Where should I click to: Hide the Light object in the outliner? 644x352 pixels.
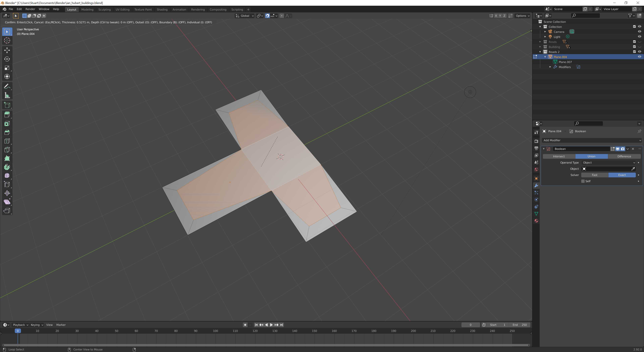pos(639,37)
